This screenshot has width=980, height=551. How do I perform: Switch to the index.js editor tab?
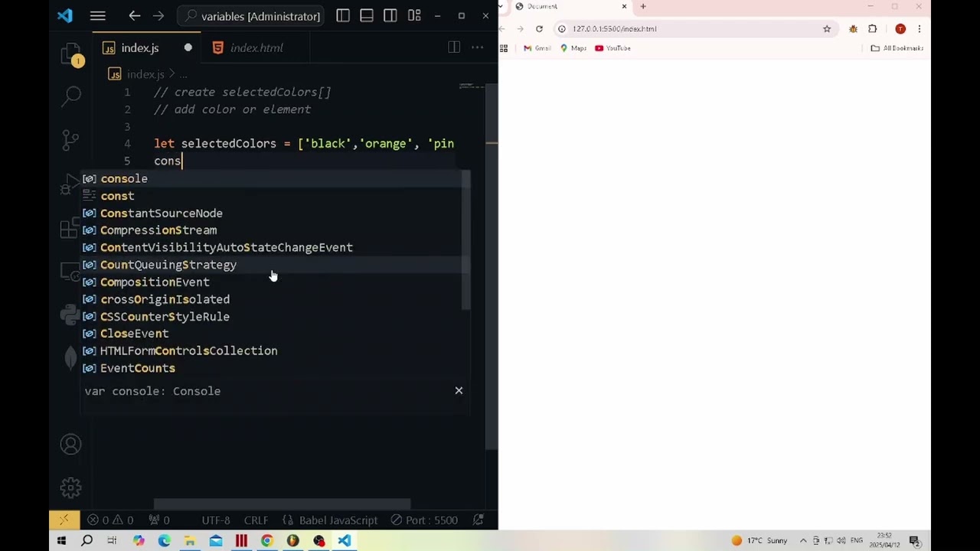click(140, 47)
